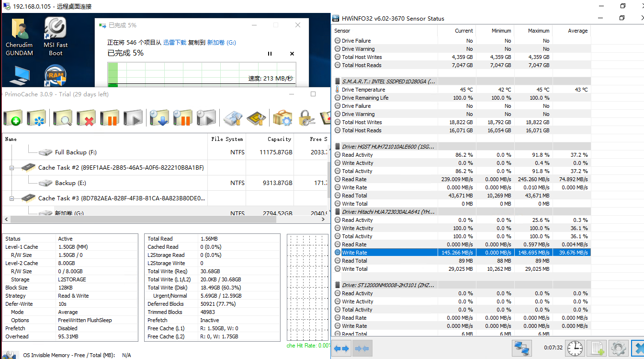
Task: Reset elapsed time via HWiNFO clock icon
Action: point(575,348)
